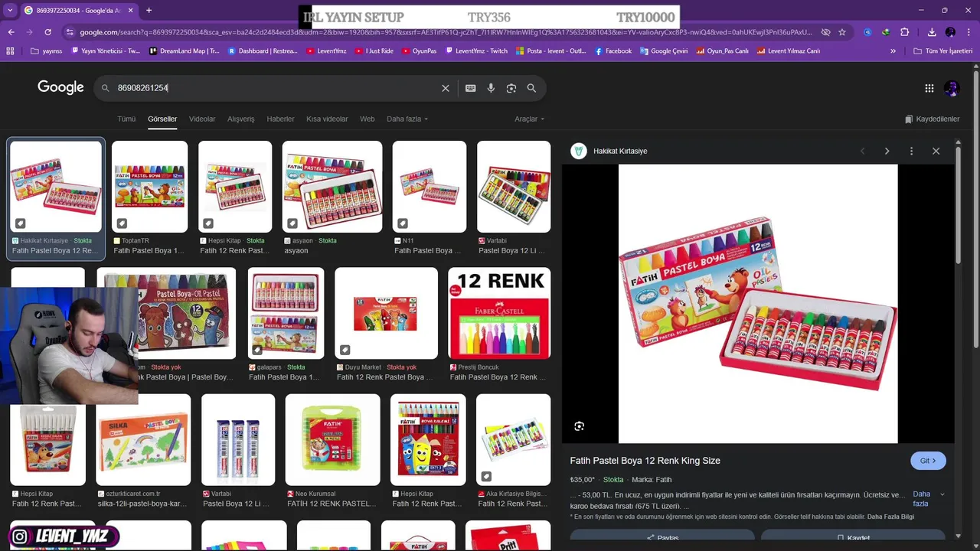Click the Chrome address bar URL

coord(444,32)
